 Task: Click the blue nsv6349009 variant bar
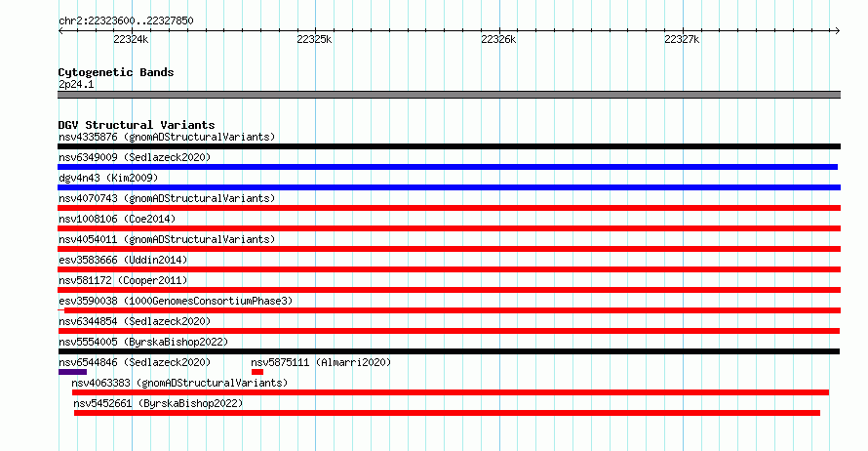click(x=448, y=167)
